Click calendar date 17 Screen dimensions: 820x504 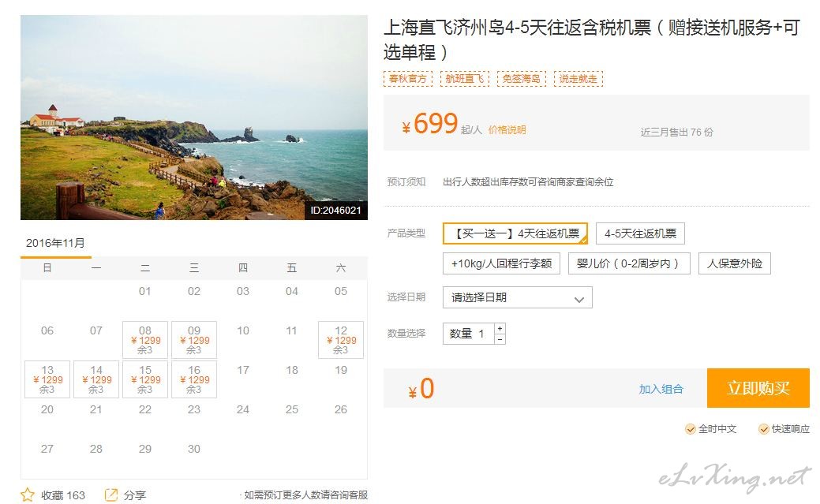click(x=242, y=370)
